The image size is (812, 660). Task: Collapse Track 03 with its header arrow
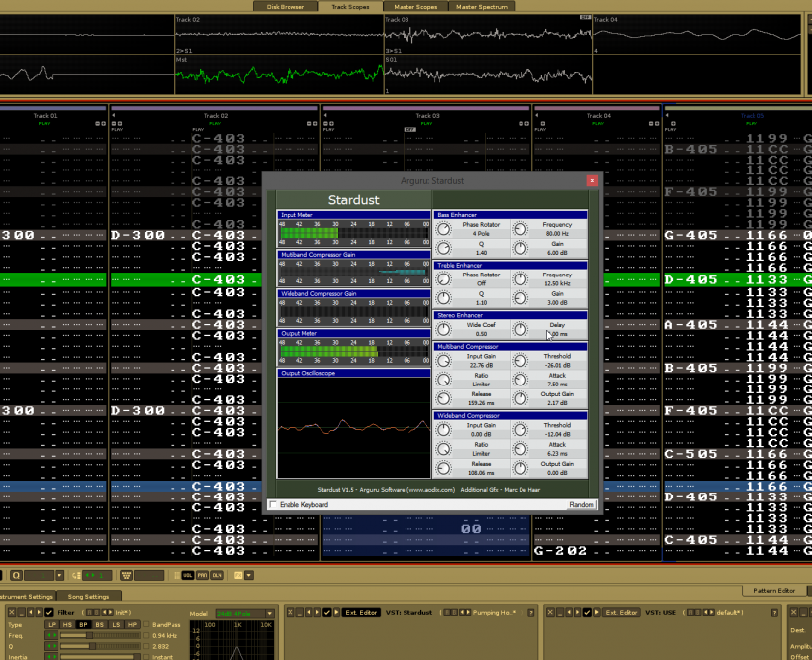pyautogui.click(x=325, y=115)
